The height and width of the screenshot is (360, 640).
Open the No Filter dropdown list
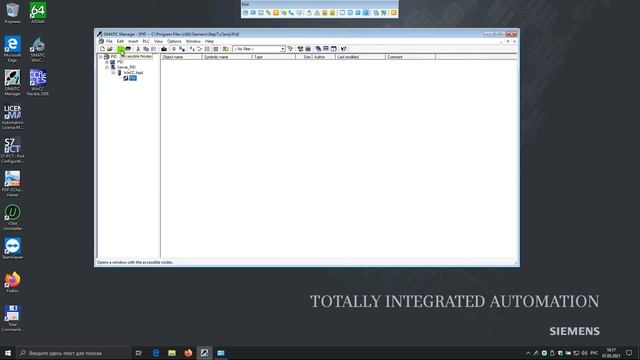click(282, 49)
